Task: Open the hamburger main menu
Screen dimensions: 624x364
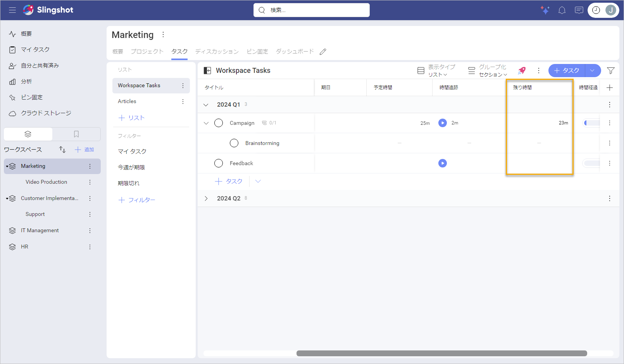Action: 12,10
